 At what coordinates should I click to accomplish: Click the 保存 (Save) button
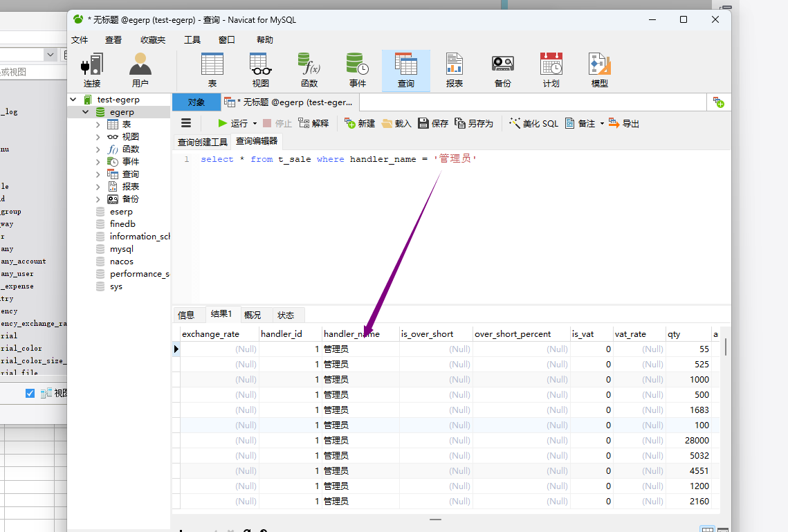pos(433,124)
